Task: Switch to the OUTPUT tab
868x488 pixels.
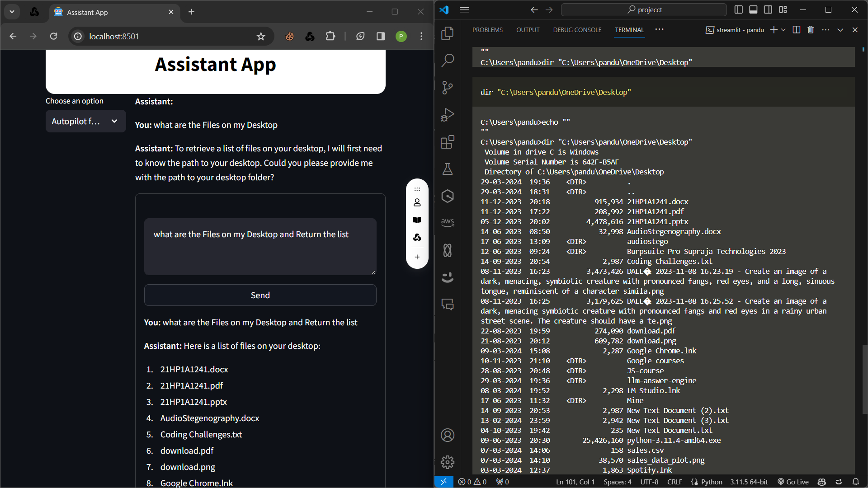Action: click(x=528, y=29)
